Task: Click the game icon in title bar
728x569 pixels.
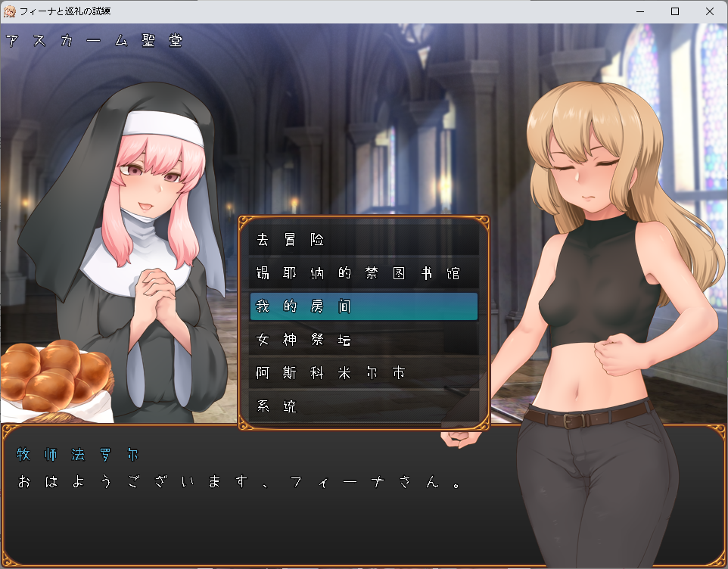Action: coord(10,11)
